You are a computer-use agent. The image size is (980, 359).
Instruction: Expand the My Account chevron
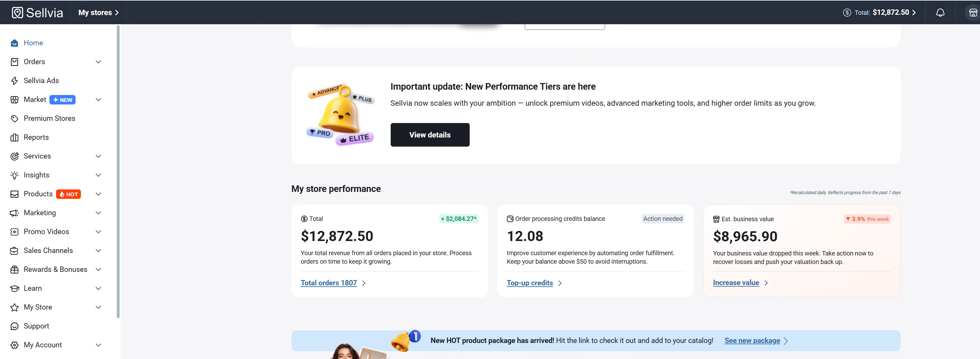pos(98,345)
